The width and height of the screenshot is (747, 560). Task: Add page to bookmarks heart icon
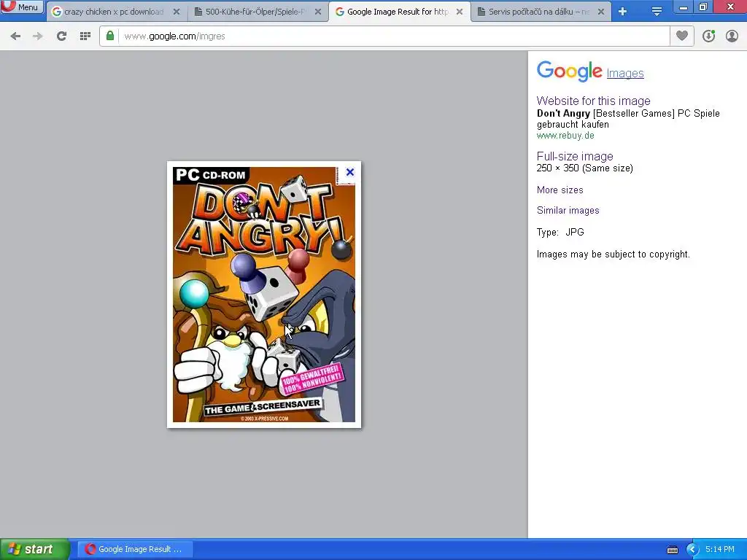682,36
